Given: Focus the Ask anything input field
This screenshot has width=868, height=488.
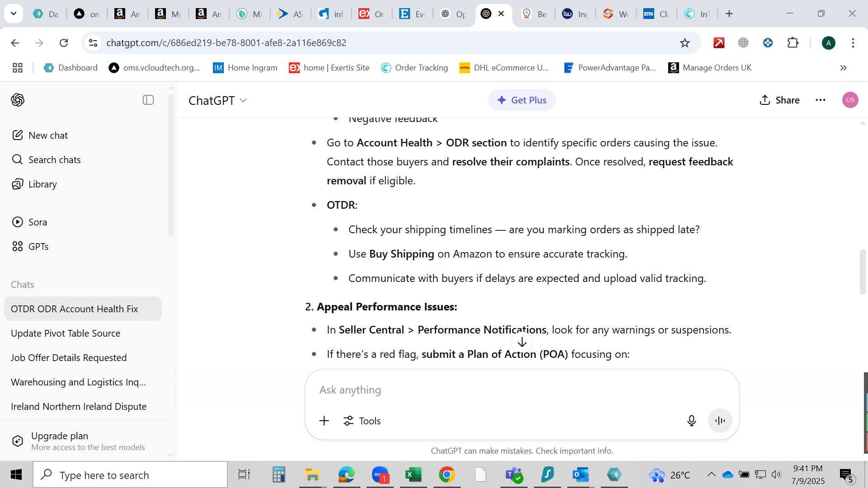Looking at the screenshot, I should click(x=522, y=390).
